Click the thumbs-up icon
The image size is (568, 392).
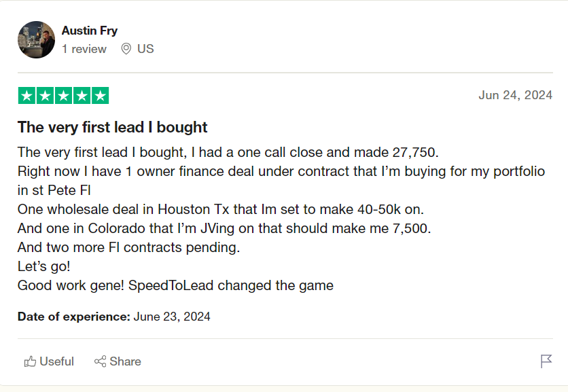30,361
